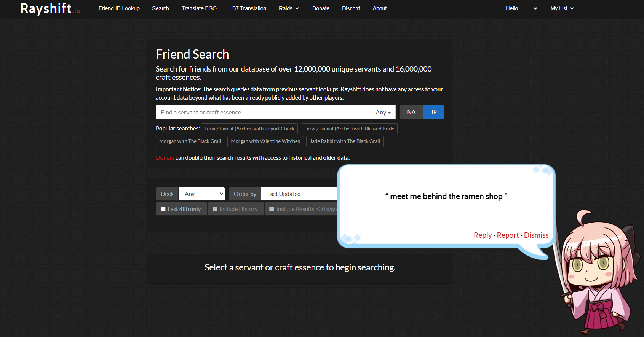Click the Friend Search heading
The width and height of the screenshot is (644, 337).
pyautogui.click(x=192, y=54)
